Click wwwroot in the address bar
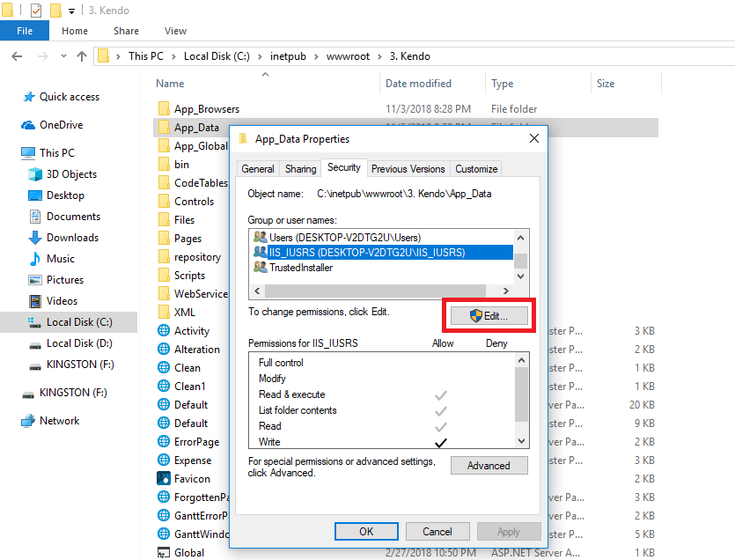This screenshot has height=560, width=735. (348, 56)
